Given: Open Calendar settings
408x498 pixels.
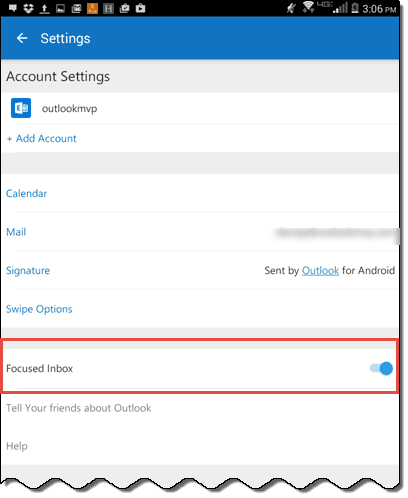Looking at the screenshot, I should [26, 193].
